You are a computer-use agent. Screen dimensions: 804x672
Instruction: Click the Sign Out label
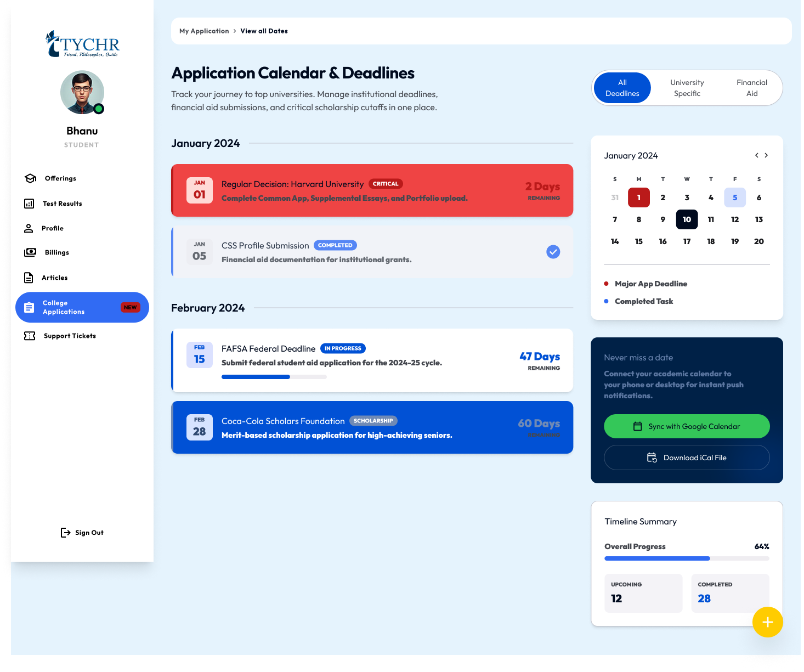click(x=89, y=533)
